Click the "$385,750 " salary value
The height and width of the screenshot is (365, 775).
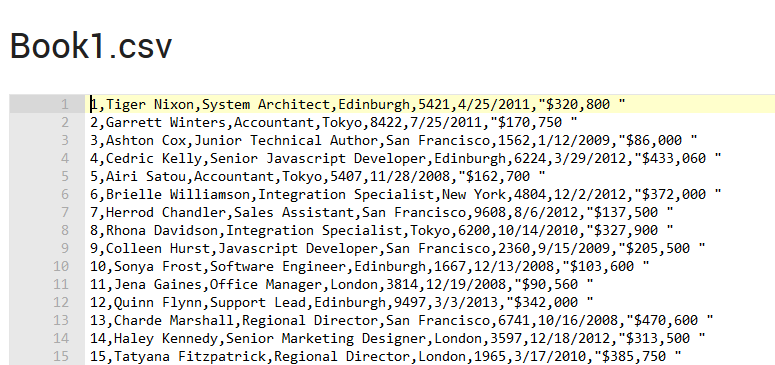click(638, 357)
